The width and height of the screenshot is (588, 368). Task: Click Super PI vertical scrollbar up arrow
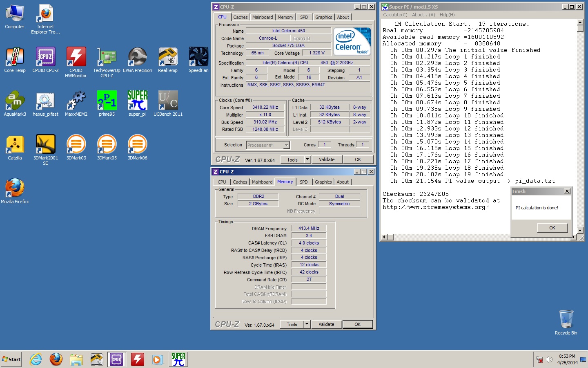click(x=580, y=22)
